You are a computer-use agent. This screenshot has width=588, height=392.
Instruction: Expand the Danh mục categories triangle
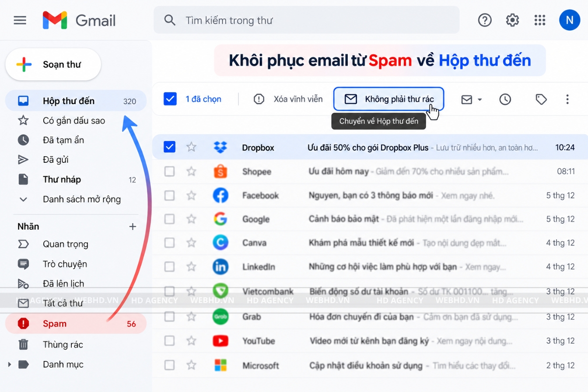click(10, 364)
